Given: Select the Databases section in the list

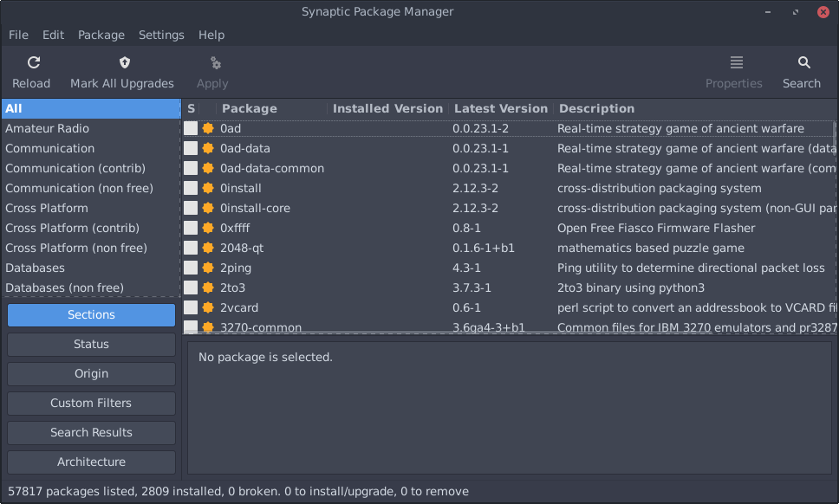Looking at the screenshot, I should point(35,268).
